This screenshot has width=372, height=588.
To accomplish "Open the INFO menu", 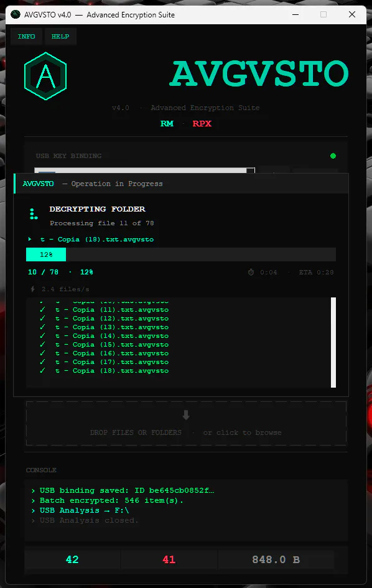I will coord(26,36).
